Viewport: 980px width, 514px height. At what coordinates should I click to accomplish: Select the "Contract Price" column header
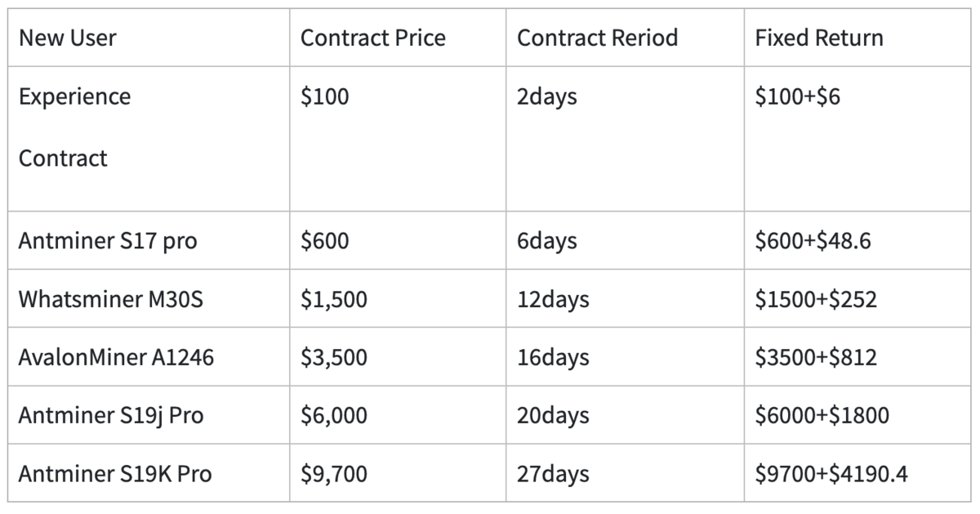click(x=373, y=38)
